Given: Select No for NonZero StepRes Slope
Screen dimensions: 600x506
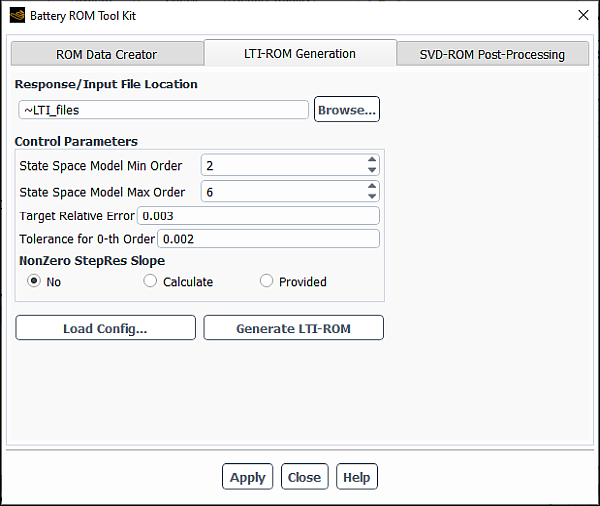Looking at the screenshot, I should (x=34, y=281).
